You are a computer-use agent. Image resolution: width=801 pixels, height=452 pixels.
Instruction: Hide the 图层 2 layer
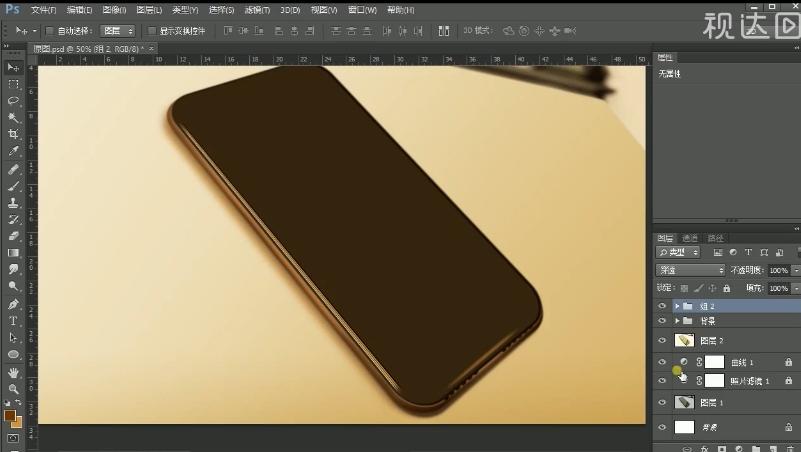click(x=662, y=341)
